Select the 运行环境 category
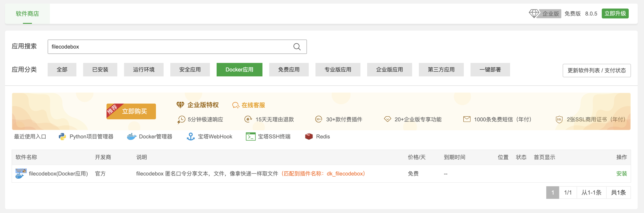The width and height of the screenshot is (644, 213). pos(144,70)
